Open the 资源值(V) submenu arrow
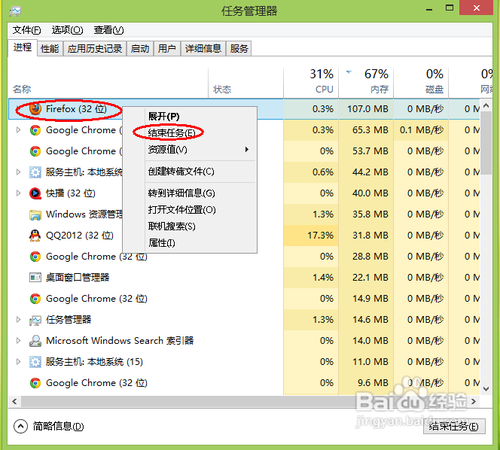 [247, 149]
